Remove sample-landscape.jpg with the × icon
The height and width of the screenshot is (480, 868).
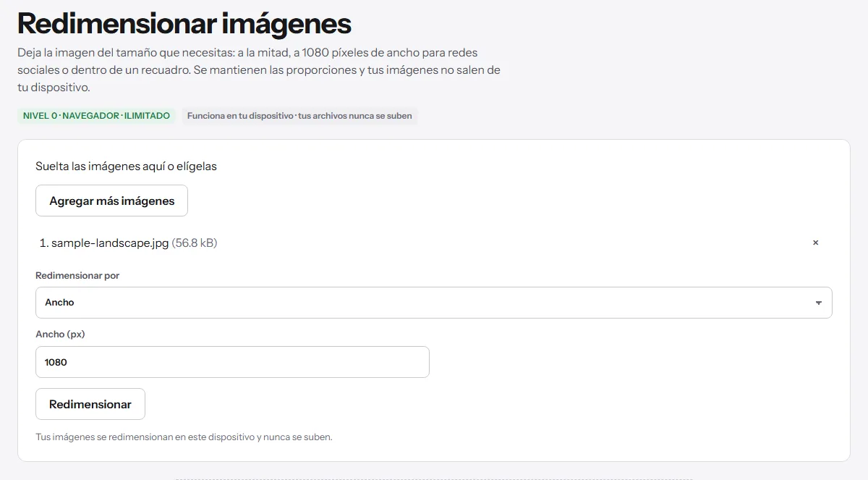coord(815,243)
